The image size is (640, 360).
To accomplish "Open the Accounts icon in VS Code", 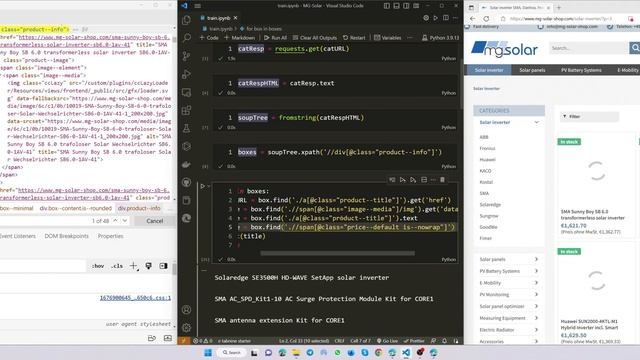I will point(187,310).
